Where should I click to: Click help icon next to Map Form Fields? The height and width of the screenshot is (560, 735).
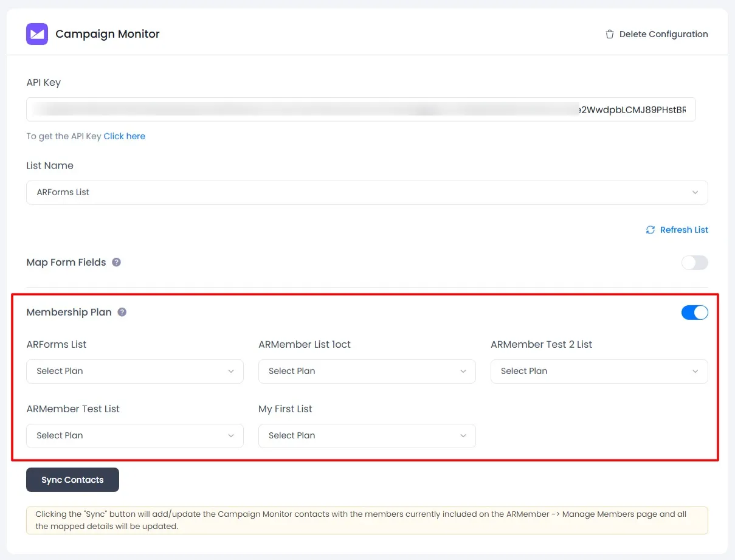pos(117,263)
